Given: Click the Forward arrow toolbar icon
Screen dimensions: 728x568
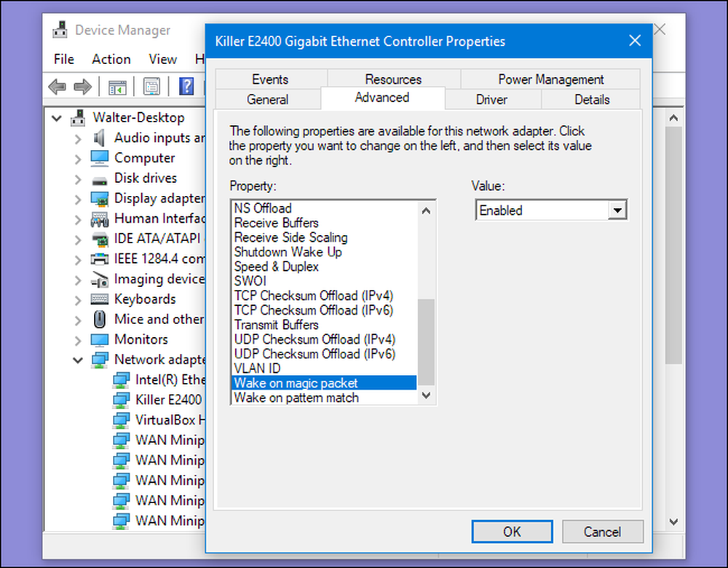Looking at the screenshot, I should [83, 87].
